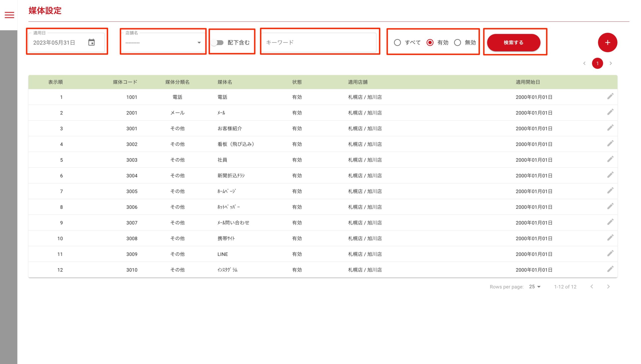This screenshot has width=641, height=364.
Task: Click page number 1 button
Action: point(597,63)
